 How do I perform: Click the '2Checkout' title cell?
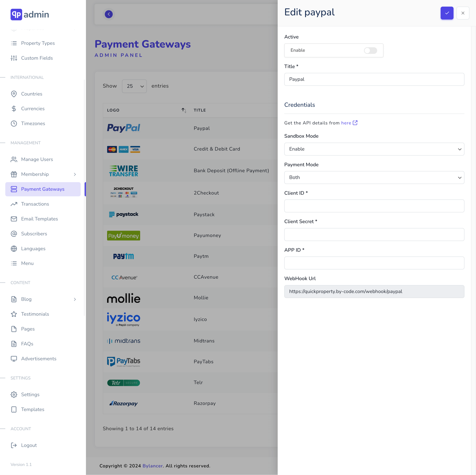click(206, 193)
